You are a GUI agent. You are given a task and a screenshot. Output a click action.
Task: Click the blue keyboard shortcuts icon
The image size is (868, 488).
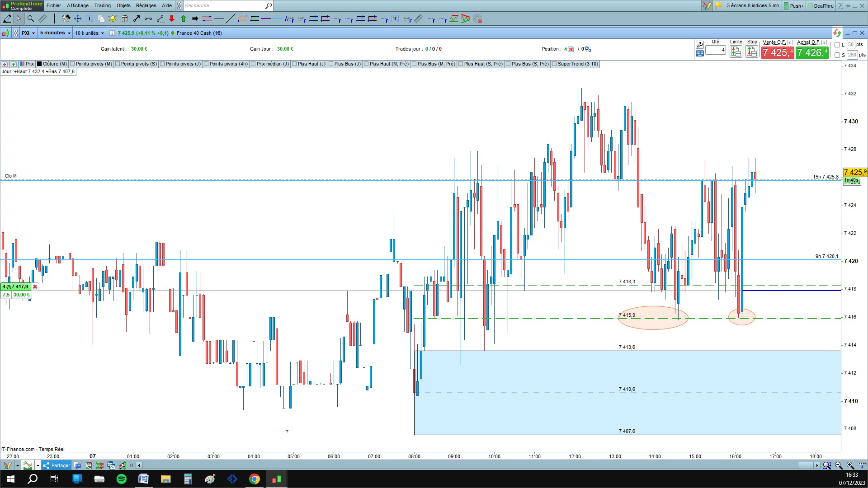coord(700,53)
